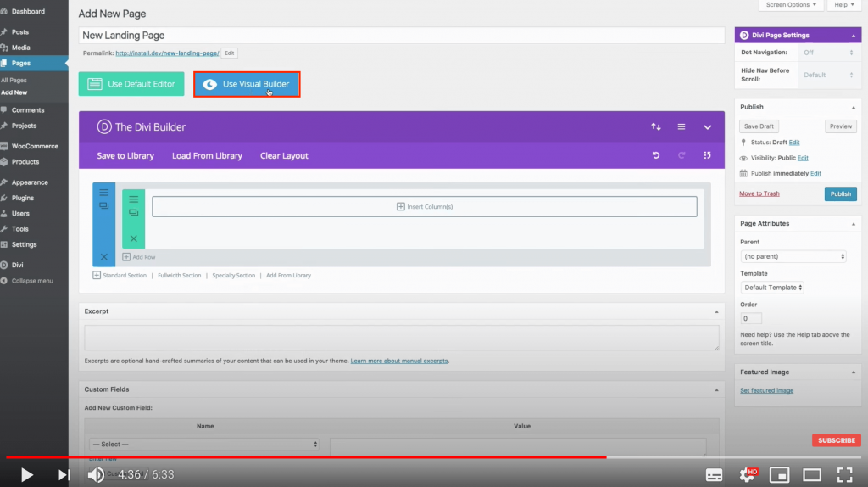
Task: Open the builder history icon
Action: (x=707, y=155)
